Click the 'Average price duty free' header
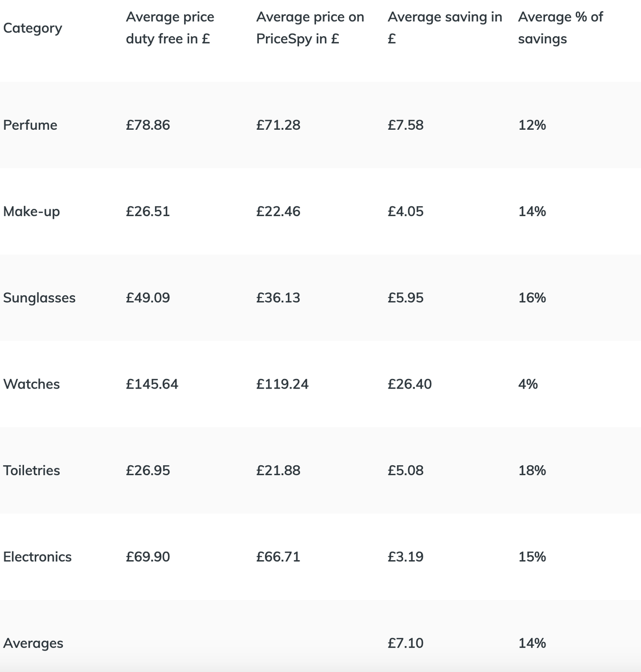 [x=170, y=28]
